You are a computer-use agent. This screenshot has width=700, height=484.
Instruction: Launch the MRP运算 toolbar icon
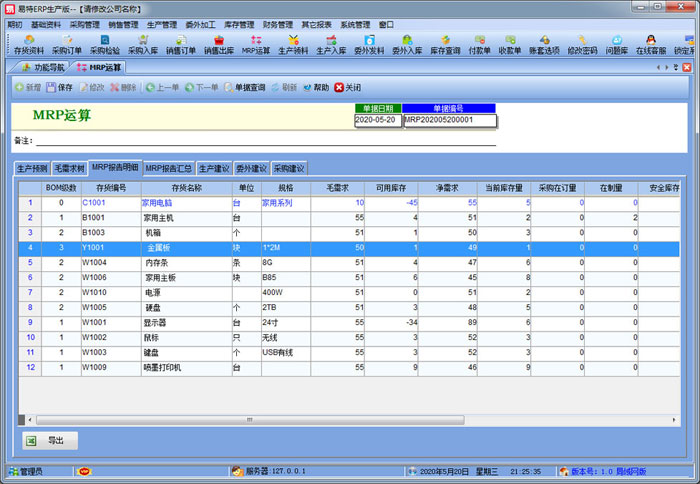point(255,44)
